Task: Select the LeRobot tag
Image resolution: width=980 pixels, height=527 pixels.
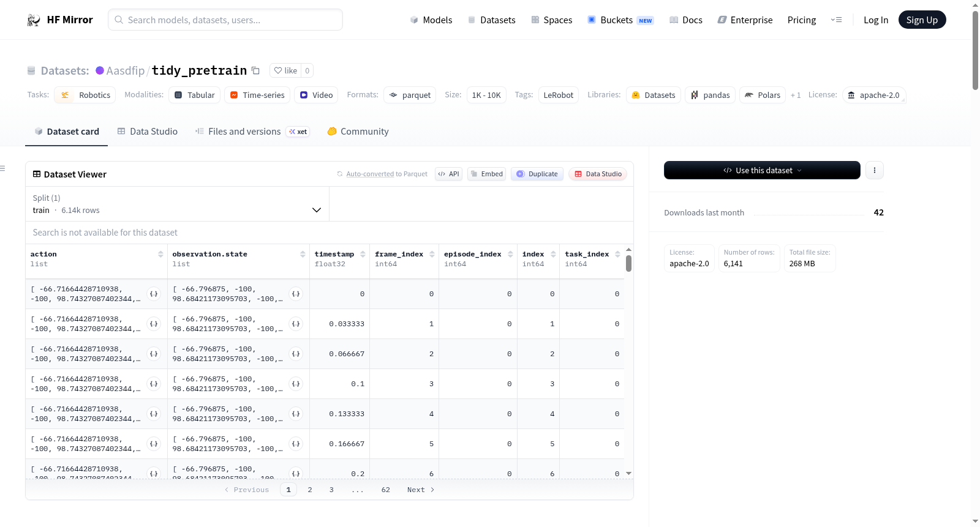Action: coord(559,95)
